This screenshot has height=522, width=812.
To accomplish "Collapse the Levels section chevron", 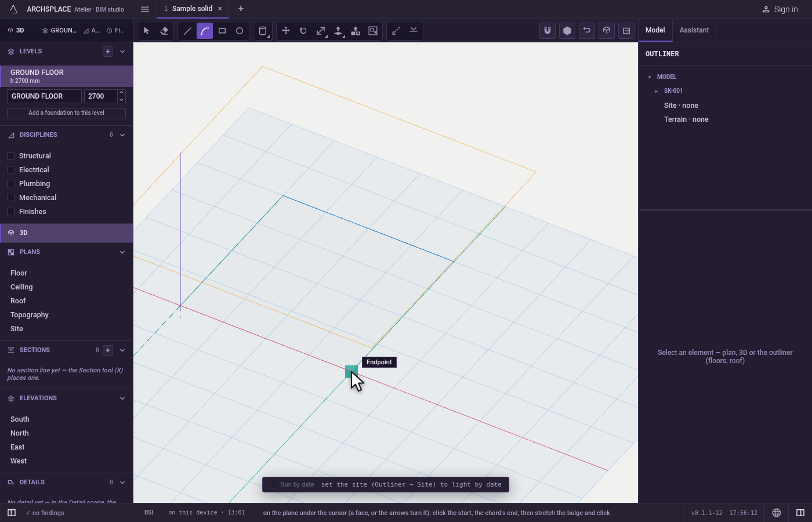I will 122,52.
